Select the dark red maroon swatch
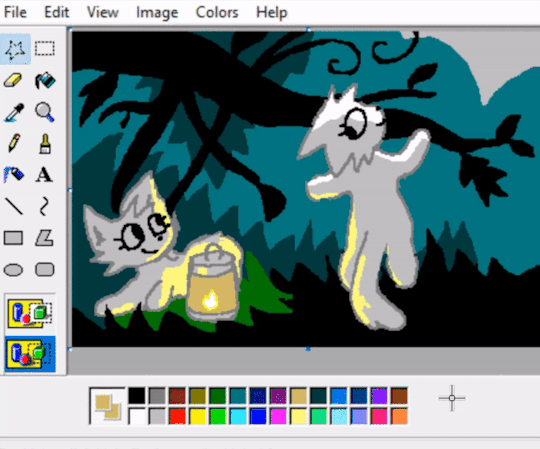 click(177, 396)
